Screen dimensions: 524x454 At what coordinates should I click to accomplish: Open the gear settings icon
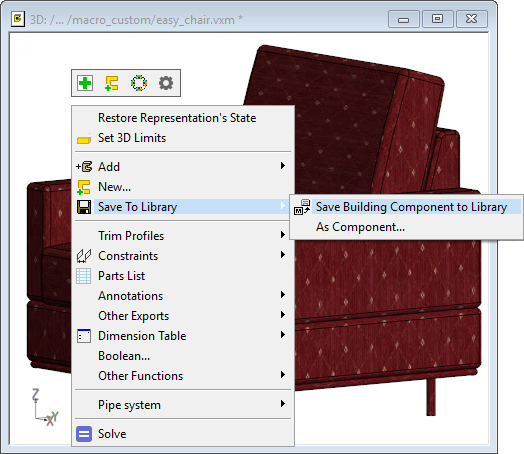[166, 83]
